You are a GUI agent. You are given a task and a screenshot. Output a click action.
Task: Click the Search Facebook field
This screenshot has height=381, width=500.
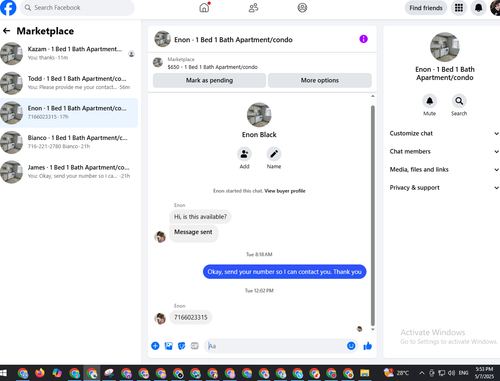[77, 8]
